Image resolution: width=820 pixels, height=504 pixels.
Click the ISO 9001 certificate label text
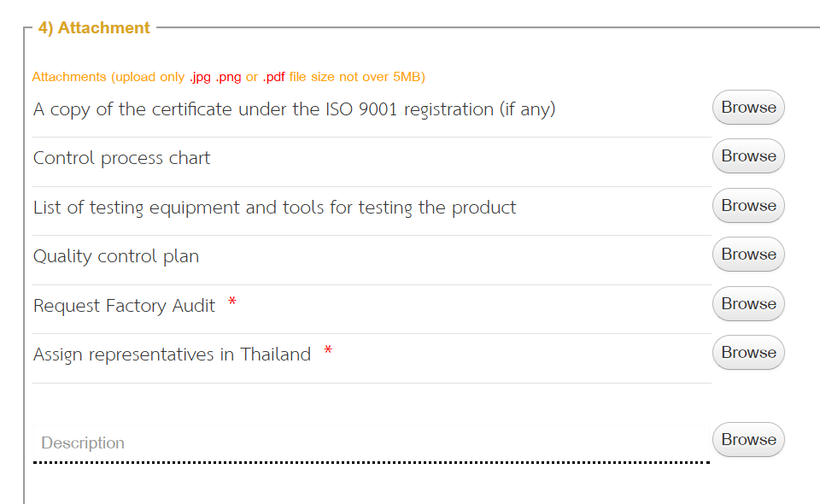pos(294,110)
